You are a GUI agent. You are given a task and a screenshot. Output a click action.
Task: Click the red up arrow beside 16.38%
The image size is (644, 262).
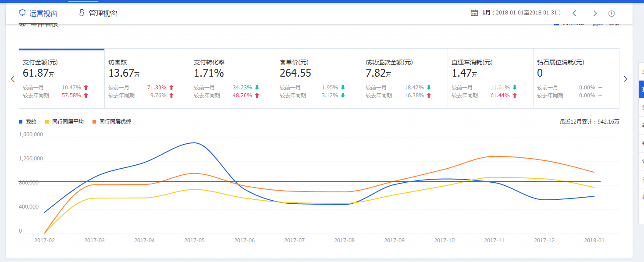click(429, 95)
